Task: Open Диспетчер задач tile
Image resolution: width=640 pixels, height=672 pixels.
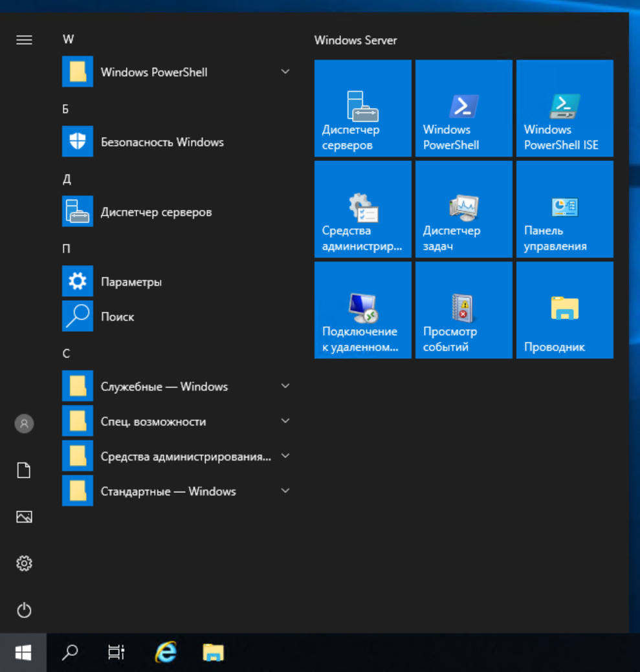Action: coord(463,208)
